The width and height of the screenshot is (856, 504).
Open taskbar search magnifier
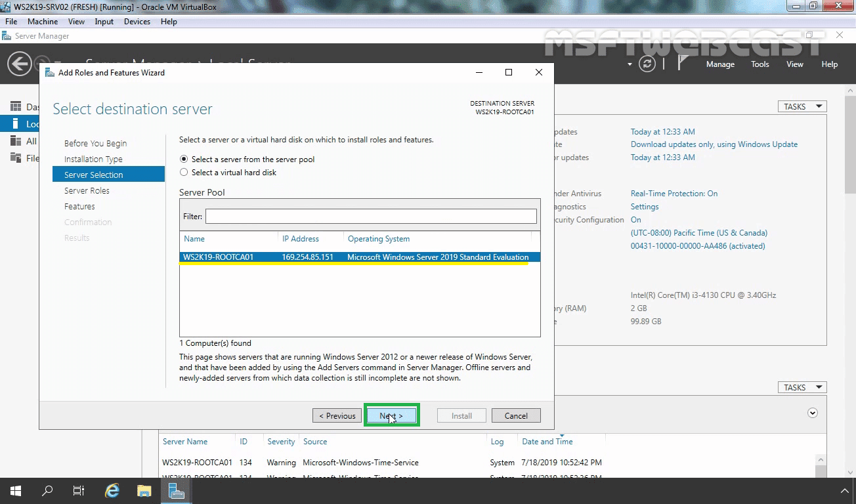pyautogui.click(x=47, y=491)
